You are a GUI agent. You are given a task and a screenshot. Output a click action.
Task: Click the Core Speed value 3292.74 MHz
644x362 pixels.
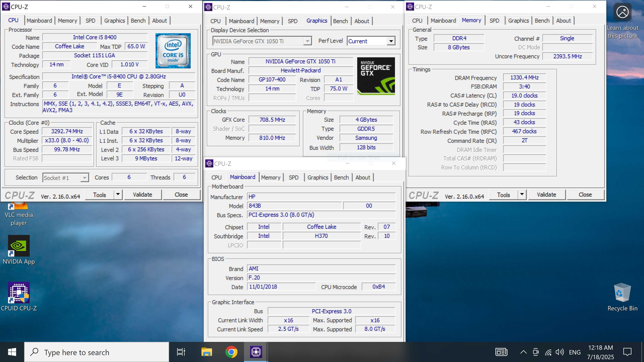click(67, 131)
